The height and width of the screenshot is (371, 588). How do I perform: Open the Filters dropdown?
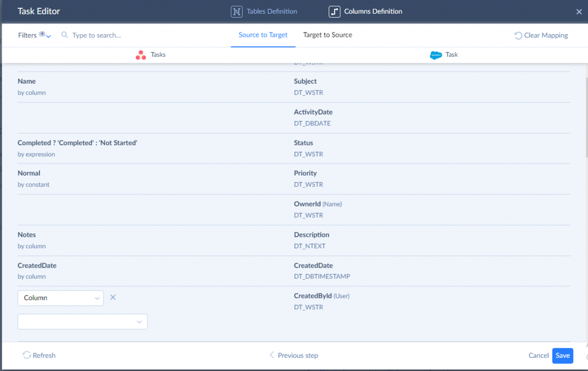pyautogui.click(x=34, y=35)
